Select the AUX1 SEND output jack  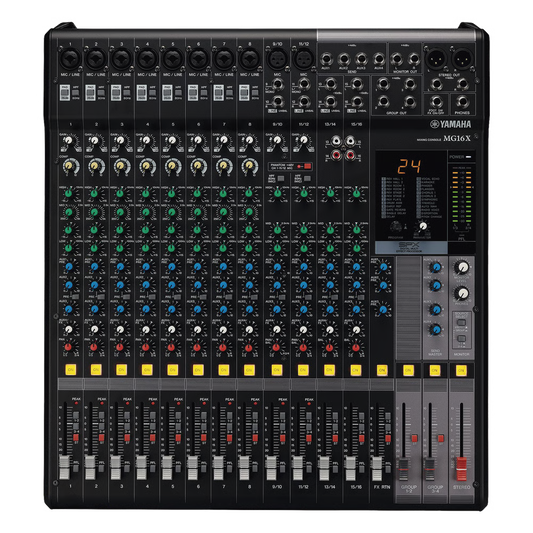pyautogui.click(x=326, y=59)
